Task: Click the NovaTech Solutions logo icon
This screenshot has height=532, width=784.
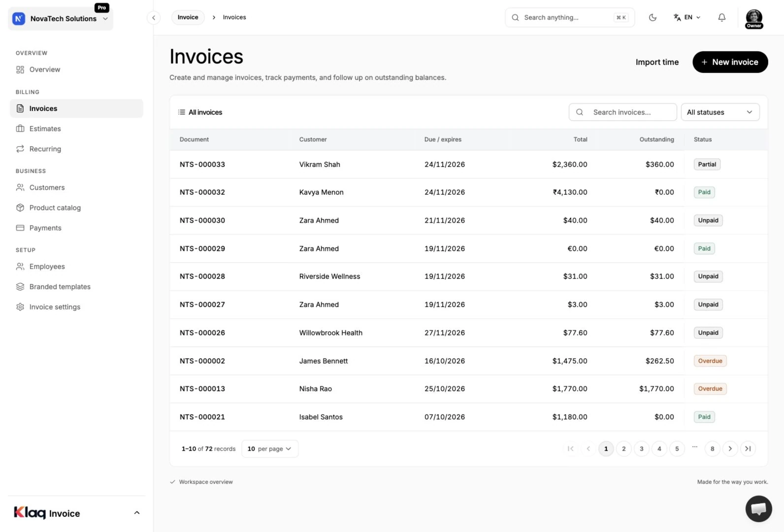Action: 19,19
